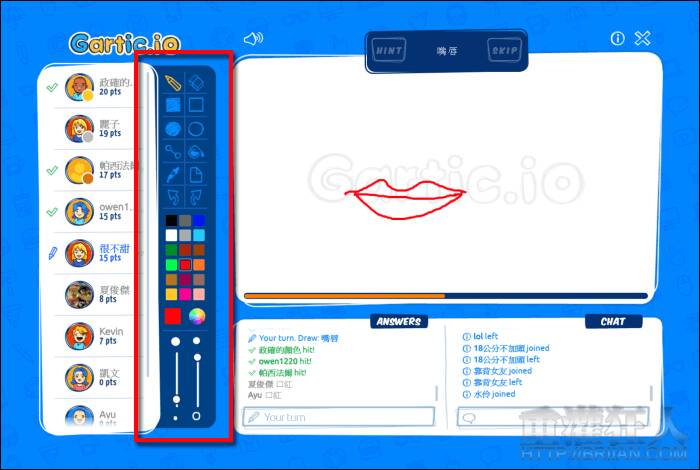The width and height of the screenshot is (700, 470).
Task: Select the outlined ellipse tool
Action: (x=196, y=129)
